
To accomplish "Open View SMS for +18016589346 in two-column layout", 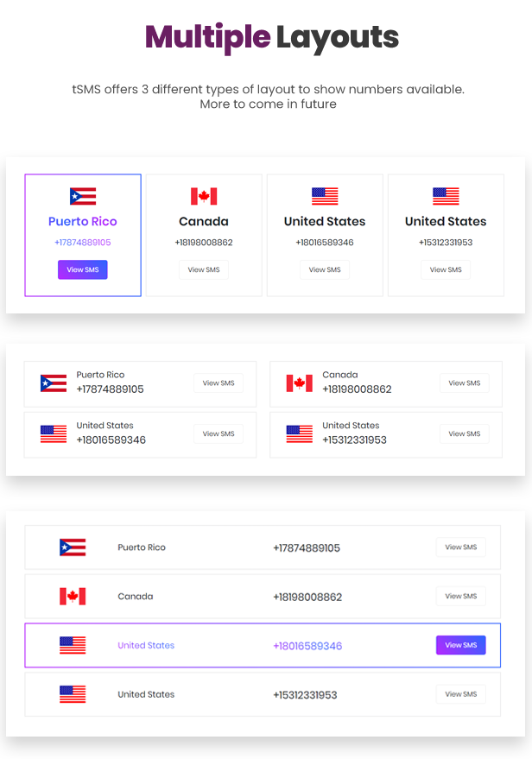I will tap(218, 434).
